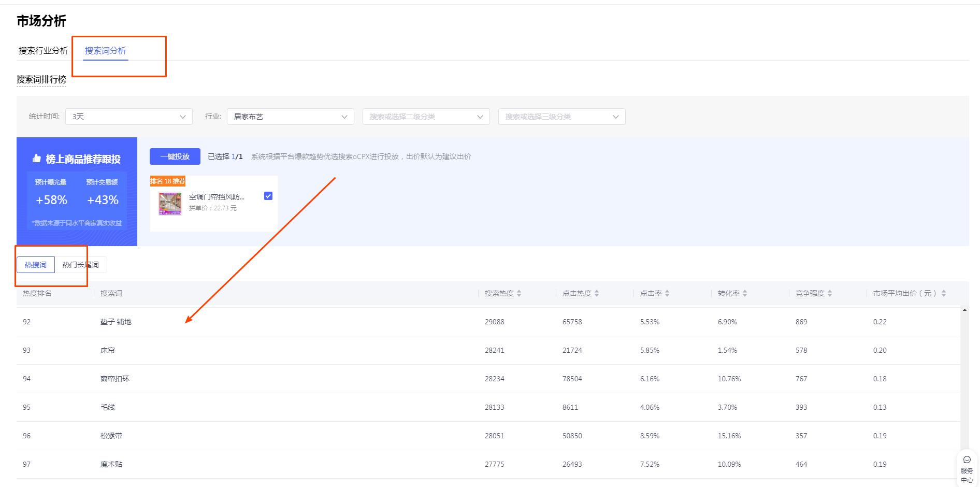Expand the 行业 居家布艺 dropdown

pyautogui.click(x=290, y=117)
